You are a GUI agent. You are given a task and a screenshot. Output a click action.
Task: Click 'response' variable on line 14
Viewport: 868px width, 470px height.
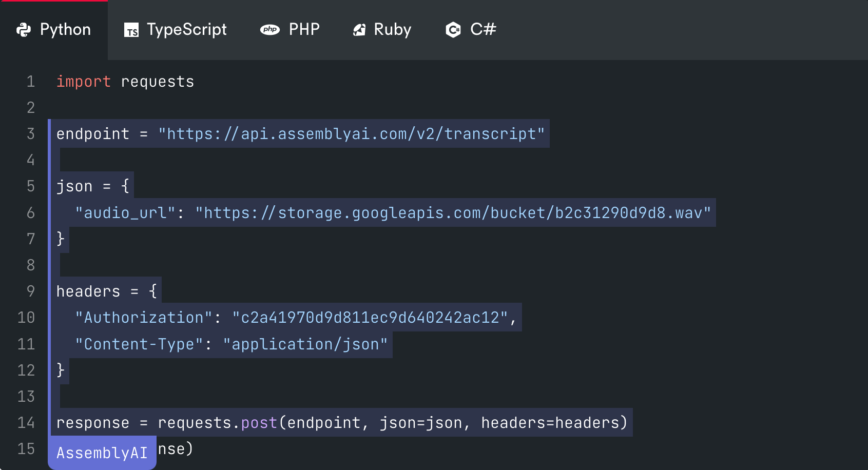[93, 423]
